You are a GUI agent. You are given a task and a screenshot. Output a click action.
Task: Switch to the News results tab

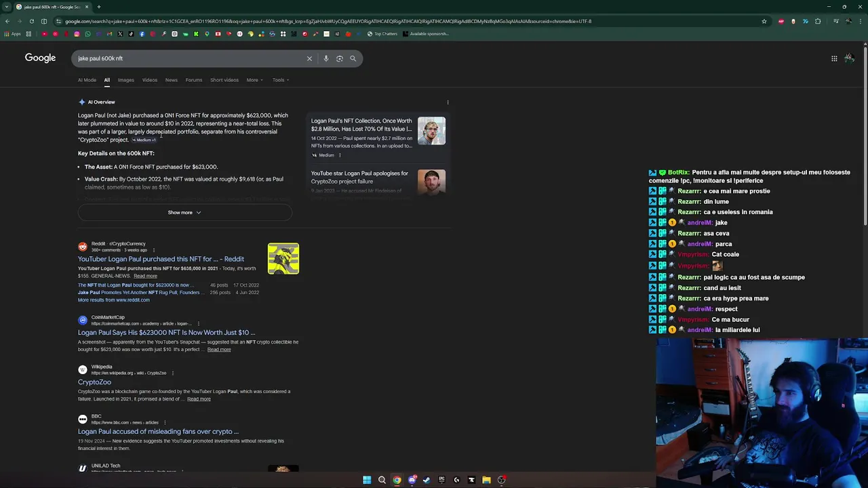171,80
